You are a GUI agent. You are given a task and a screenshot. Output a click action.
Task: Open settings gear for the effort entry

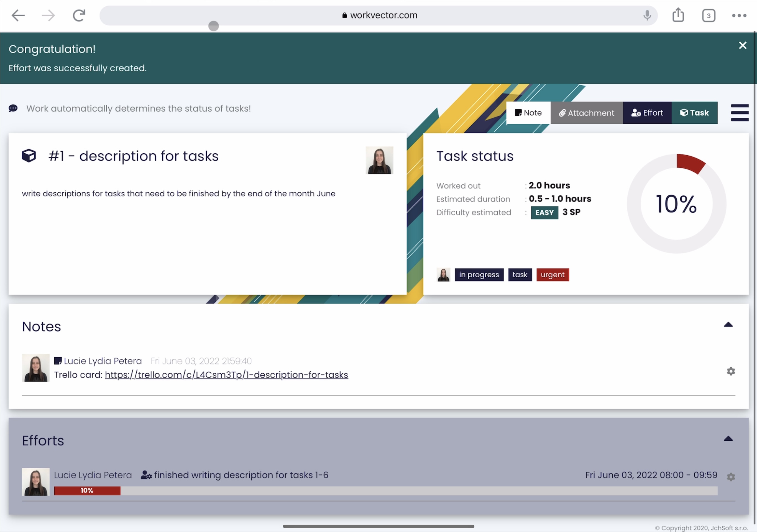[731, 477]
